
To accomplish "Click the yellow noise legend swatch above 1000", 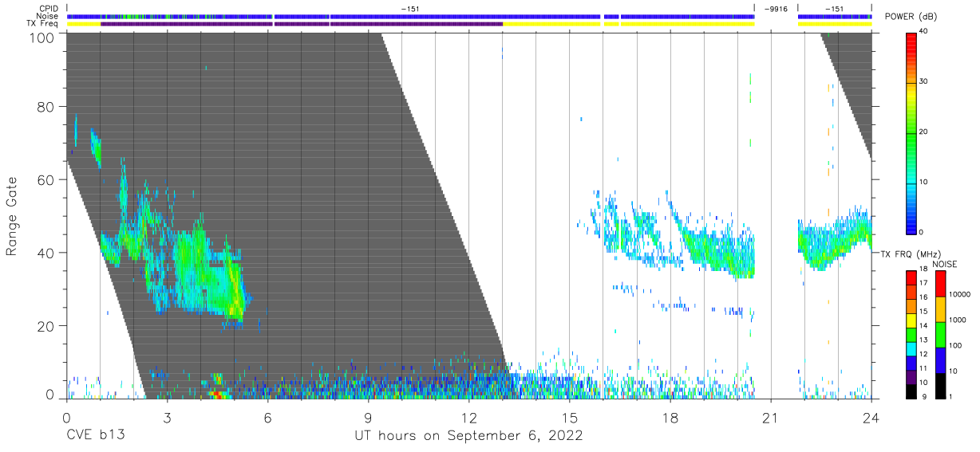I will click(940, 309).
